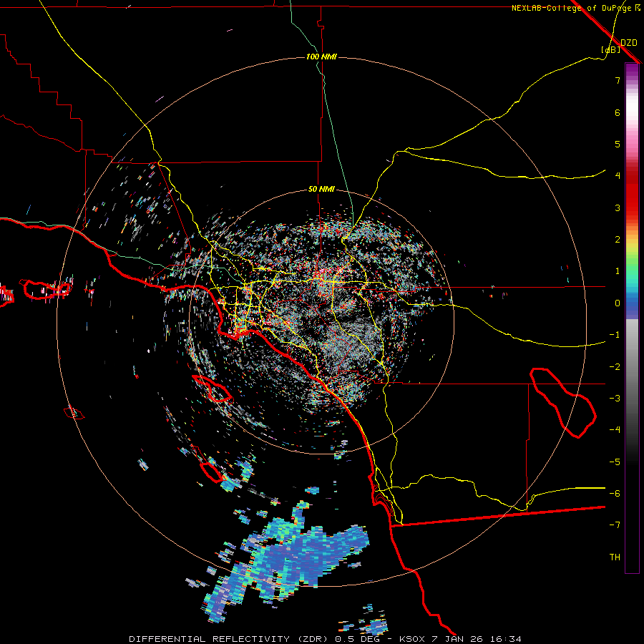Click the color scale value 2
Image resolution: width=644 pixels, height=644 pixels.
click(x=618, y=240)
